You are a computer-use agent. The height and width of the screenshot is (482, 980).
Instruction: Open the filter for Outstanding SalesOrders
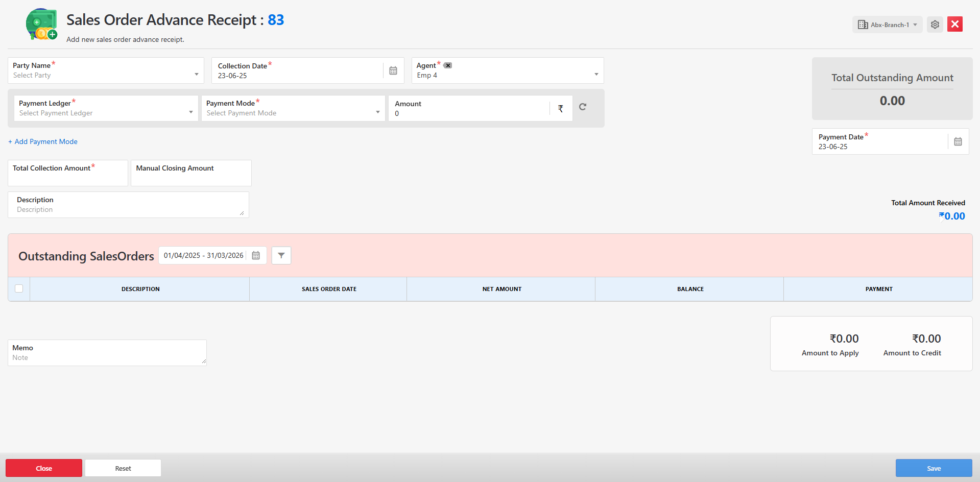281,255
